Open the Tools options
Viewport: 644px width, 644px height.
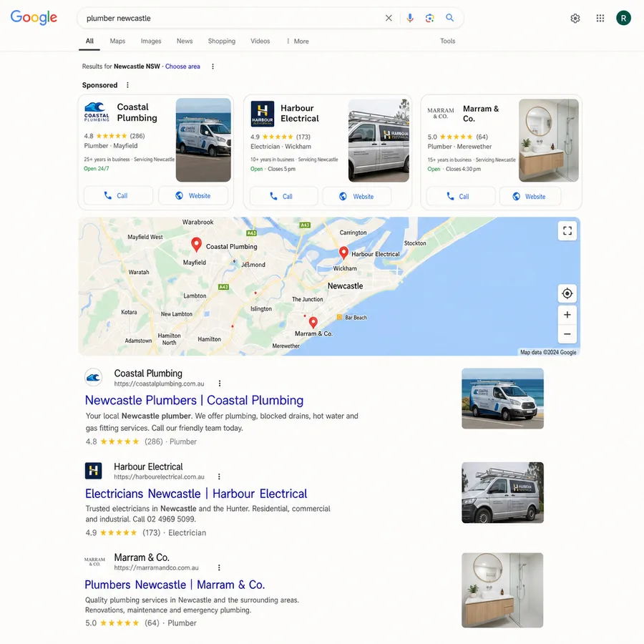448,41
